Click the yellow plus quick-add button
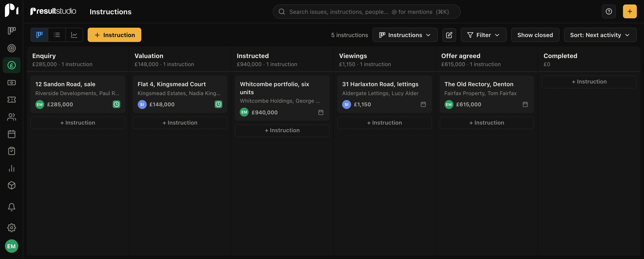Image resolution: width=644 pixels, height=259 pixels. coord(629,11)
